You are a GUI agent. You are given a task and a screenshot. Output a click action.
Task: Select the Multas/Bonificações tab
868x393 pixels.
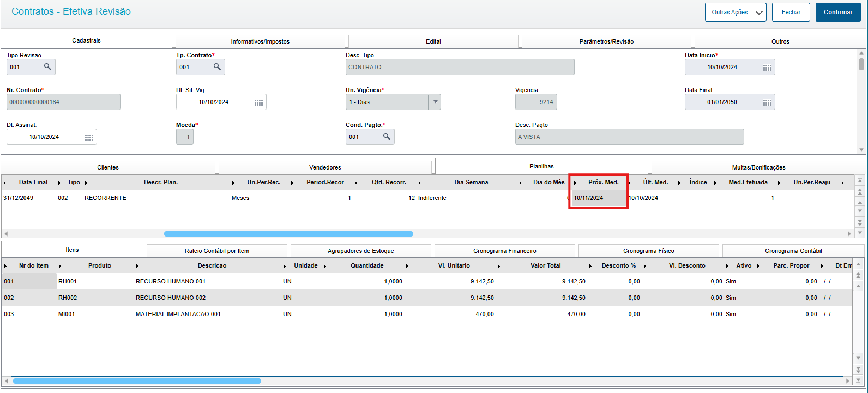pos(758,167)
